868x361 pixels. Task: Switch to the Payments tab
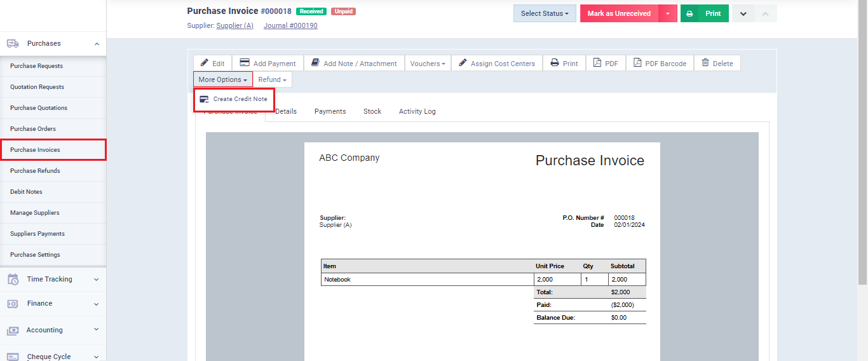click(x=330, y=111)
